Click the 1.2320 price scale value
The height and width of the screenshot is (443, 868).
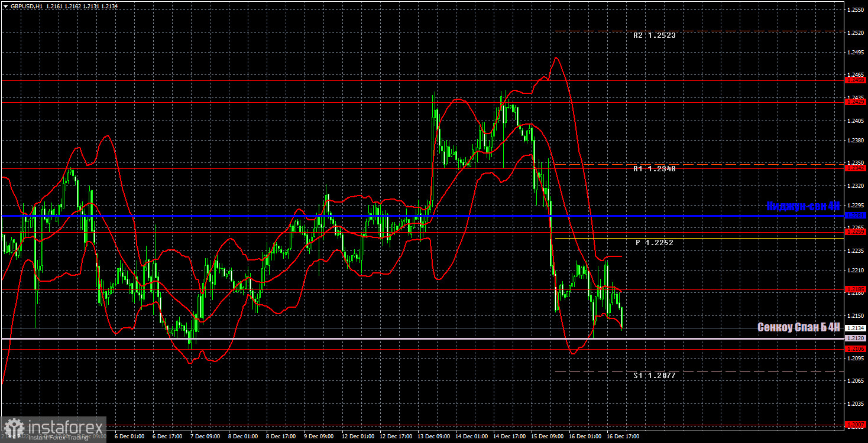[856, 185]
